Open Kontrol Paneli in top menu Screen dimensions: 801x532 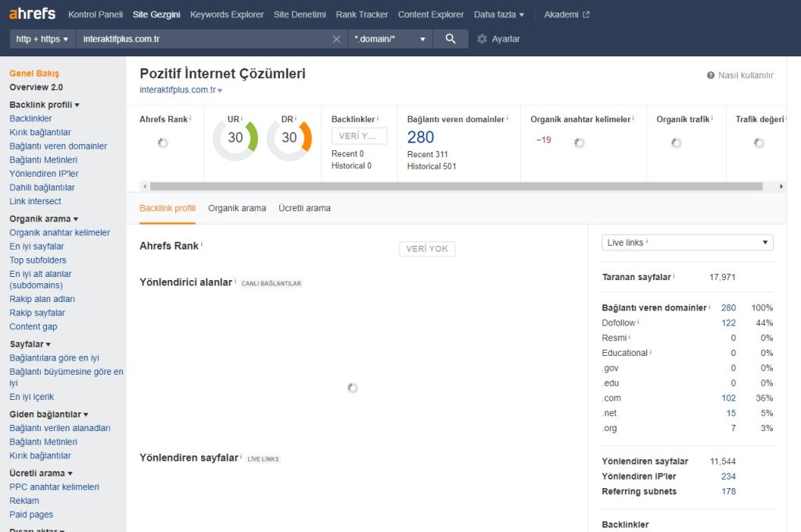coord(95,14)
